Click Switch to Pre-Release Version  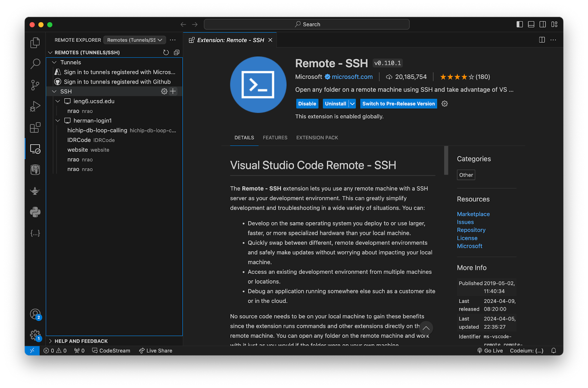coord(398,104)
